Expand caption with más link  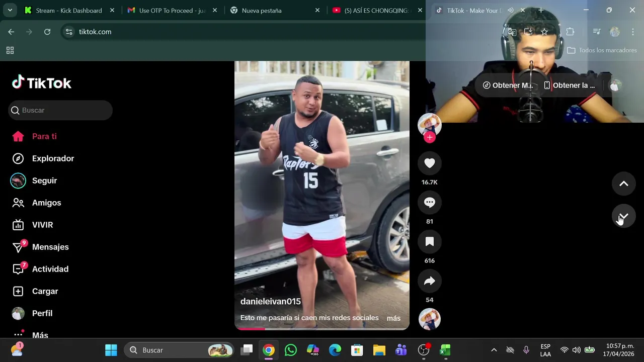coord(393,318)
